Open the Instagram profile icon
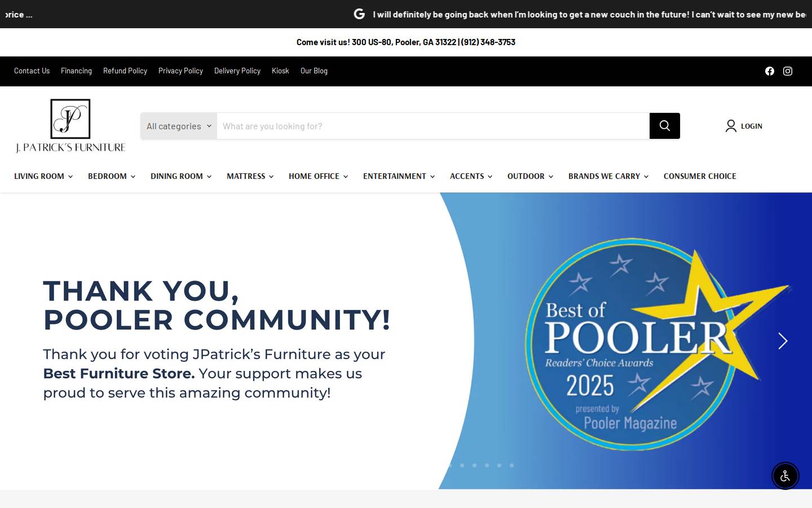Viewport: 812px width, 508px height. [788, 71]
